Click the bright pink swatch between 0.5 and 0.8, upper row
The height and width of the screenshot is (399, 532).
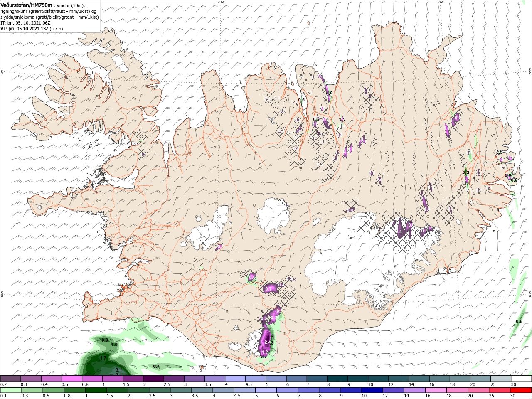click(x=71, y=379)
